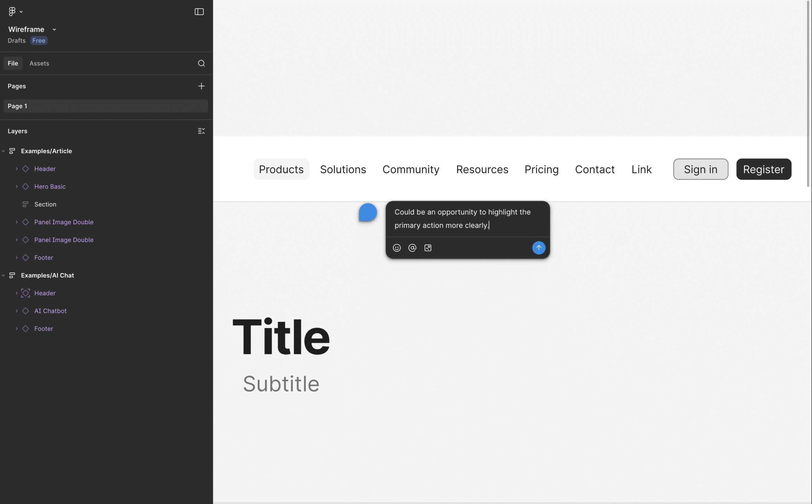Add a new page with plus icon
Image resolution: width=812 pixels, height=504 pixels.
pos(201,86)
